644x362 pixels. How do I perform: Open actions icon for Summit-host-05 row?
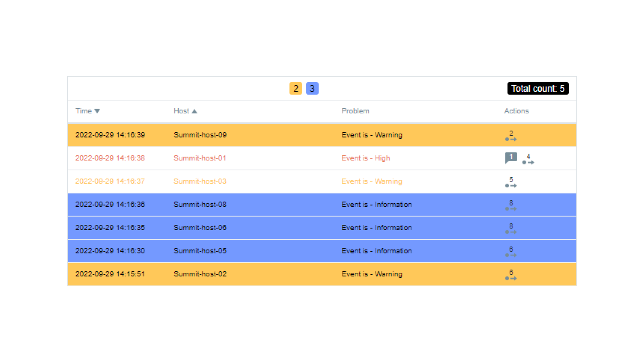tap(511, 252)
